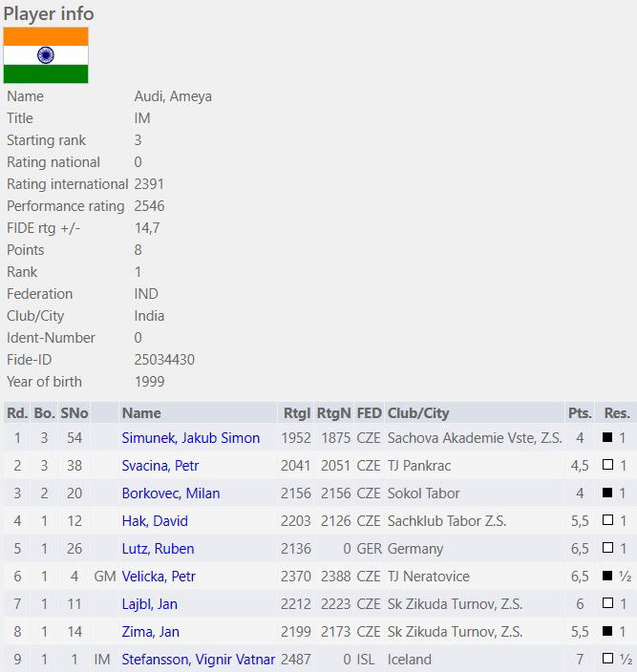Open Svacina, Petr player page

point(159,466)
